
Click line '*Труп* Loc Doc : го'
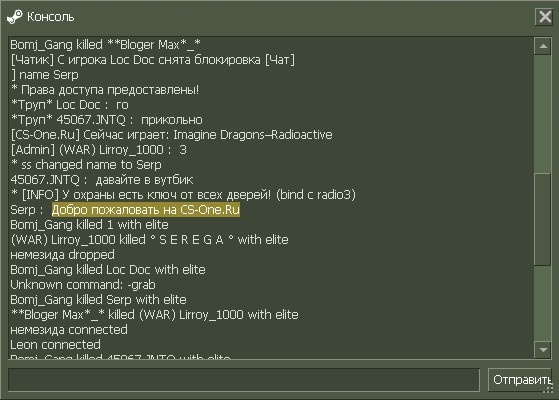[x=70, y=105]
